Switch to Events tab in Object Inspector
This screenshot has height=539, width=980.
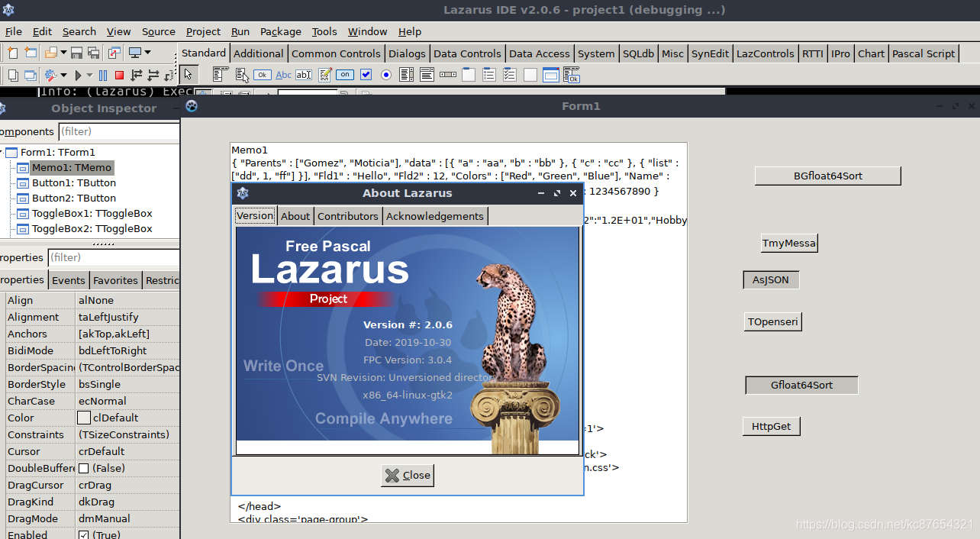pyautogui.click(x=69, y=280)
